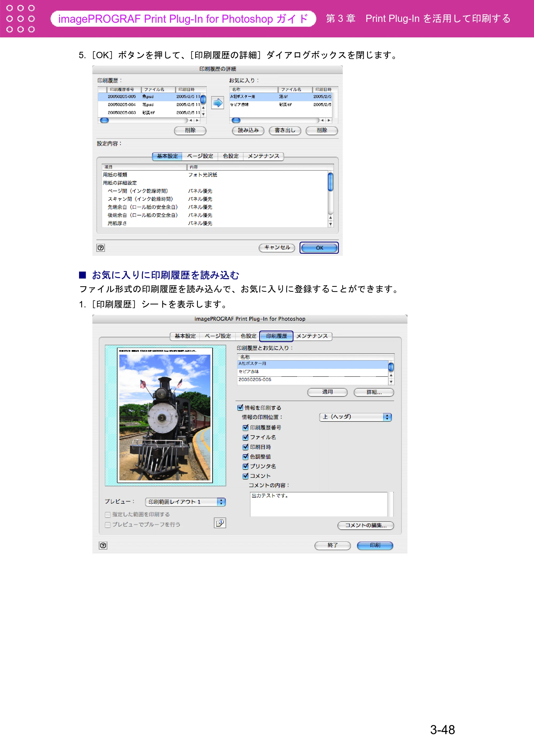The image size is (534, 756).
Task: Select 印刷履歴 tab in Print Plug-In window
Action: click(x=277, y=336)
